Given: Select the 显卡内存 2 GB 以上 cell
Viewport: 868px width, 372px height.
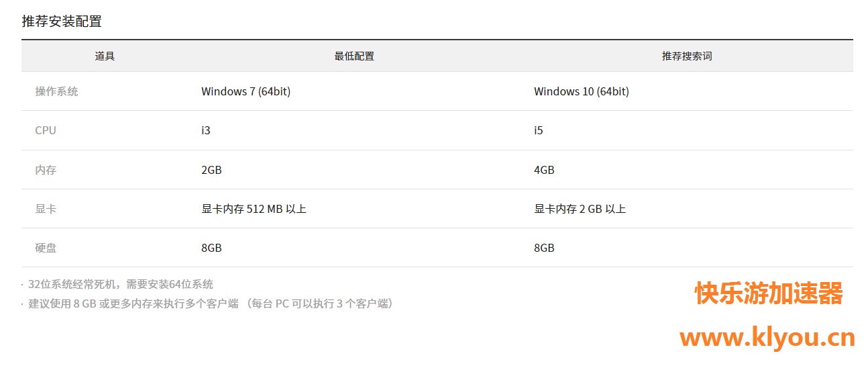Looking at the screenshot, I should click(x=580, y=209).
